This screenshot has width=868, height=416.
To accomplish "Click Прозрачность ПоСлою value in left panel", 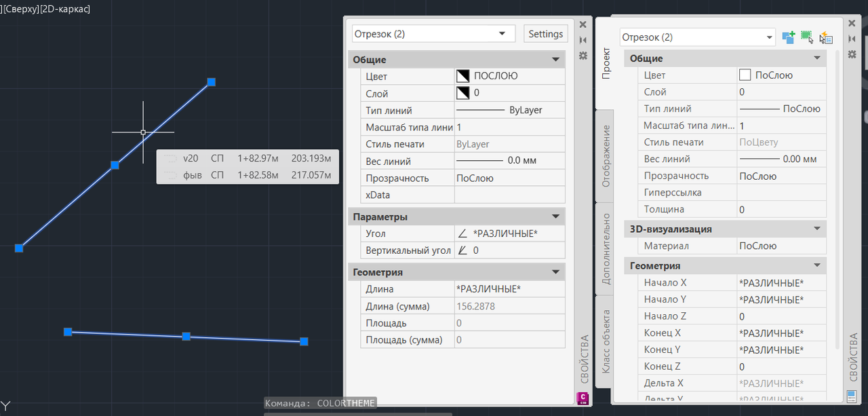I will [509, 178].
